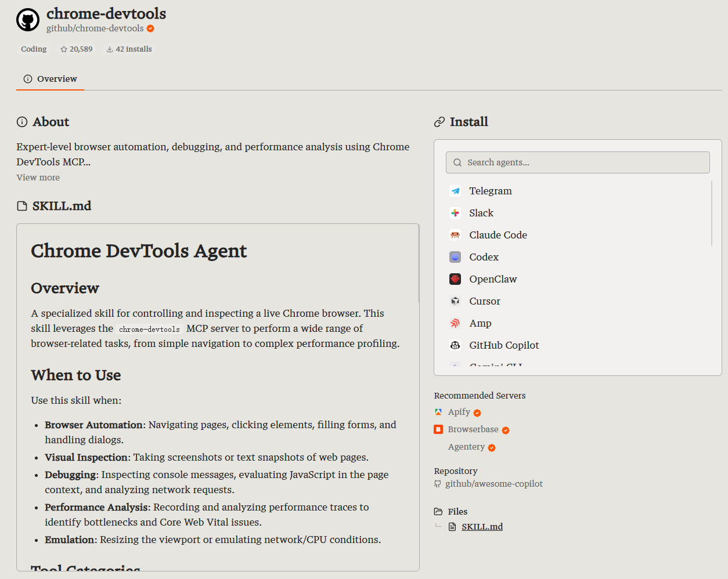Click the Amp icon
This screenshot has height=579, width=728.
coord(455,323)
